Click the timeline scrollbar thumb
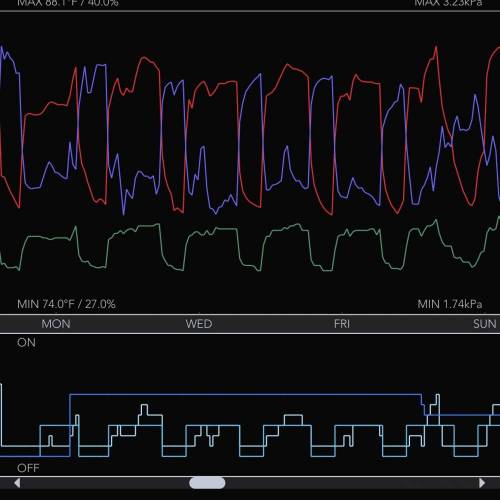This screenshot has height=500, width=500. [207, 483]
